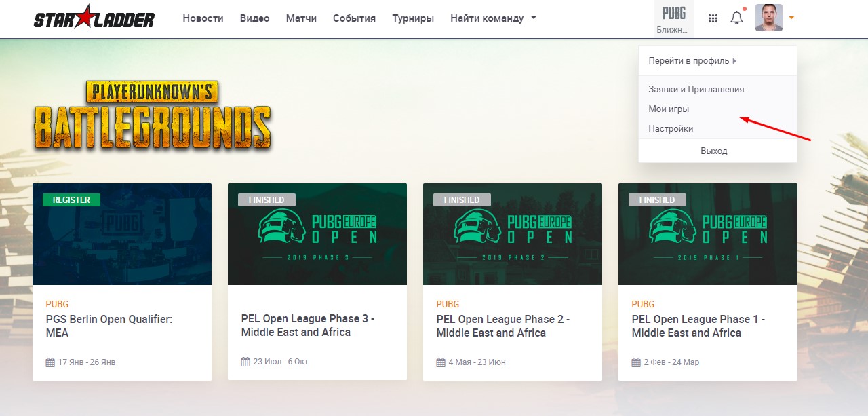Click Выход to log out

coord(714,151)
